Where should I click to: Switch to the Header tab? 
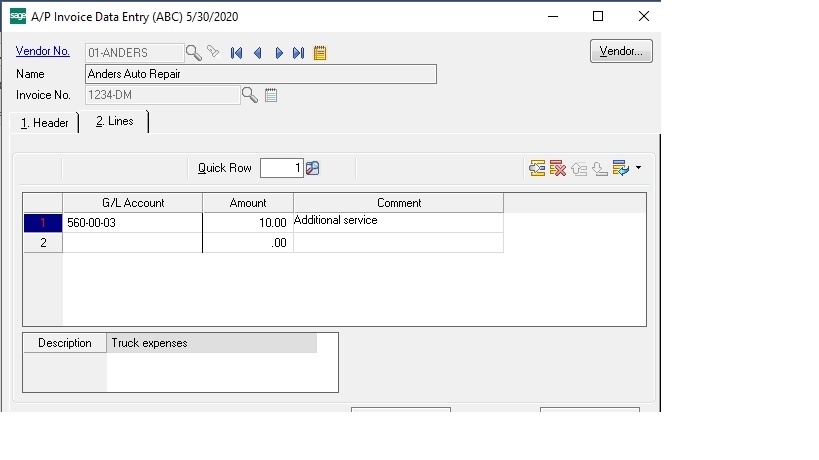pyautogui.click(x=44, y=123)
